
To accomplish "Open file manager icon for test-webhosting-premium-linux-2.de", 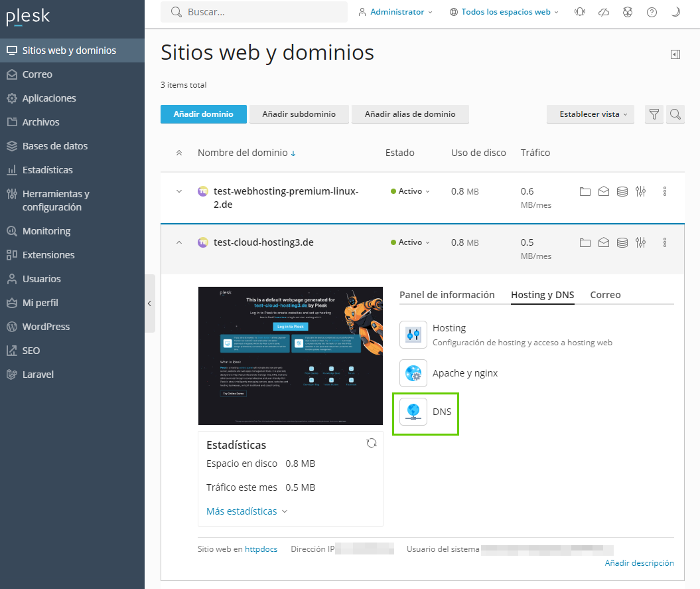I will (585, 191).
